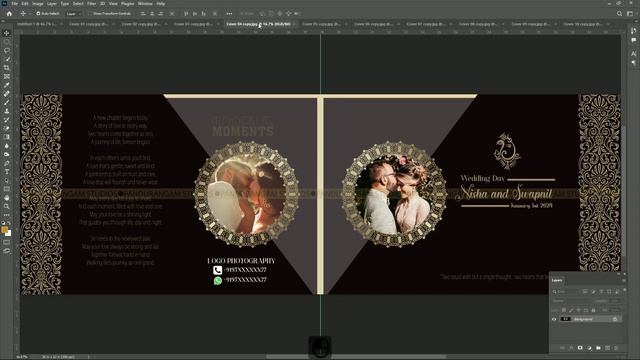Toggle layer filtering switch in Layers panel
The height and width of the screenshot is (360, 640).
624,290
